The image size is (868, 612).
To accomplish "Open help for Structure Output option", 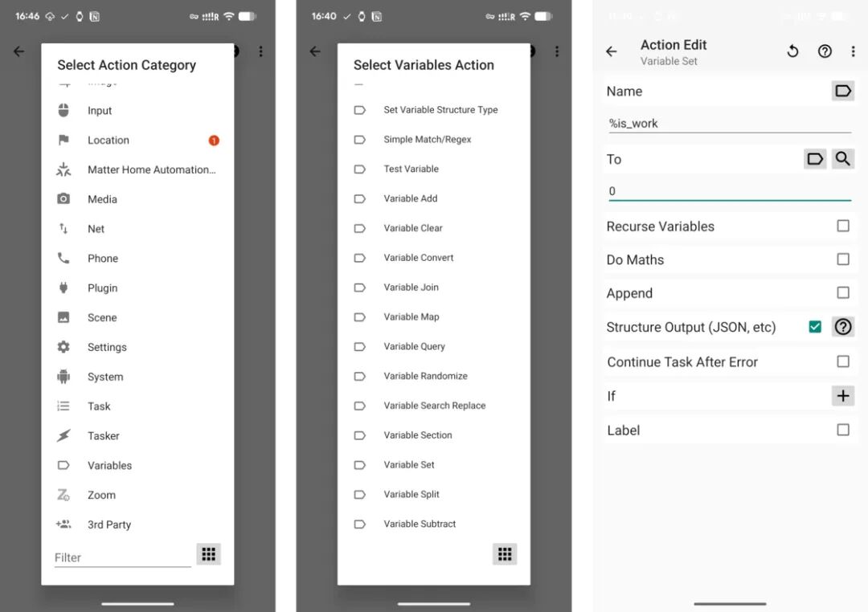I will click(843, 326).
